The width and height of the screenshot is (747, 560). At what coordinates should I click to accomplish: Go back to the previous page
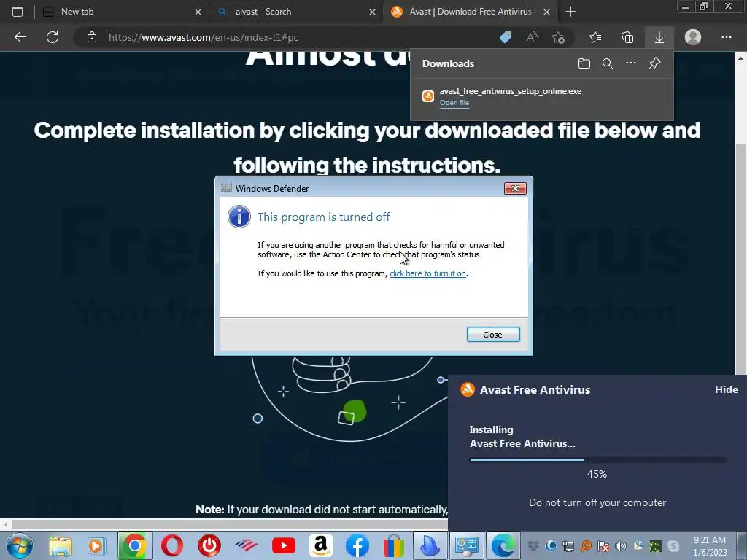click(20, 37)
